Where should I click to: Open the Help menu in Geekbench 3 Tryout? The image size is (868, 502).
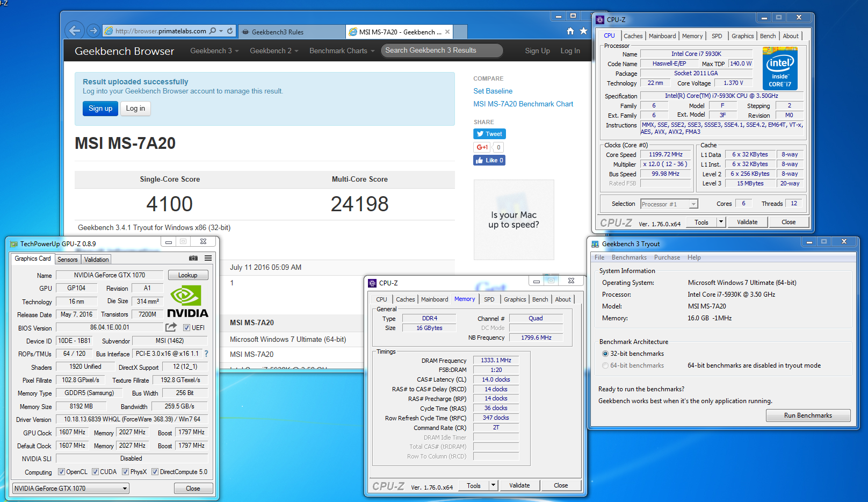pyautogui.click(x=694, y=257)
